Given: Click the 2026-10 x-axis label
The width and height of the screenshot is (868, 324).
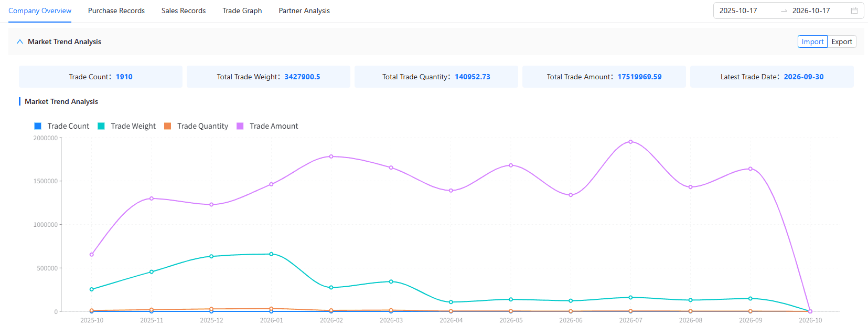Looking at the screenshot, I should [810, 320].
